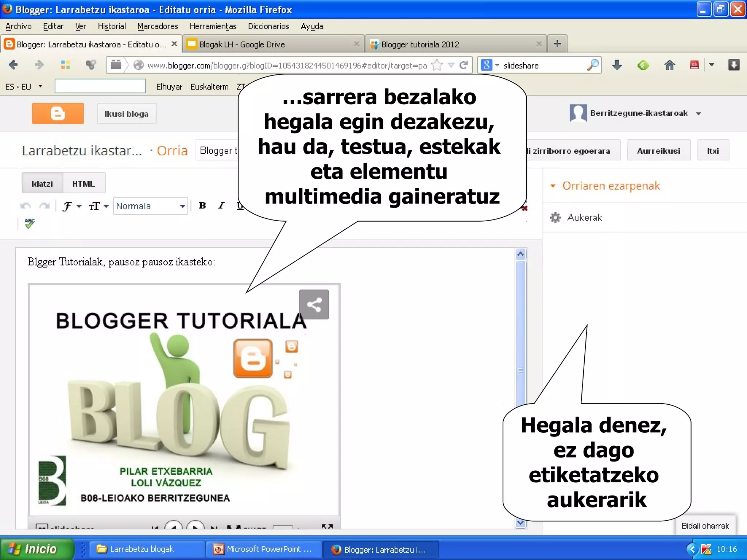This screenshot has width=747, height=560.
Task: Click the page title input field
Action: click(217, 150)
